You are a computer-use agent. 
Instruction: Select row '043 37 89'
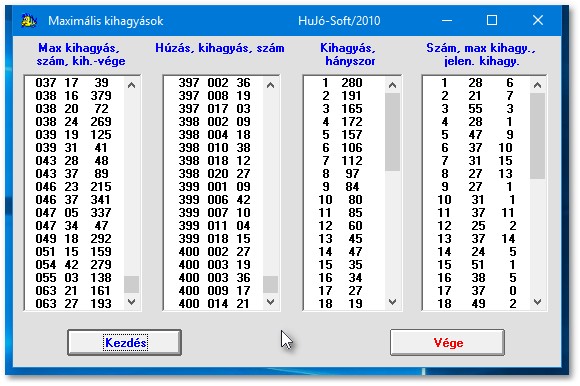tap(74, 173)
